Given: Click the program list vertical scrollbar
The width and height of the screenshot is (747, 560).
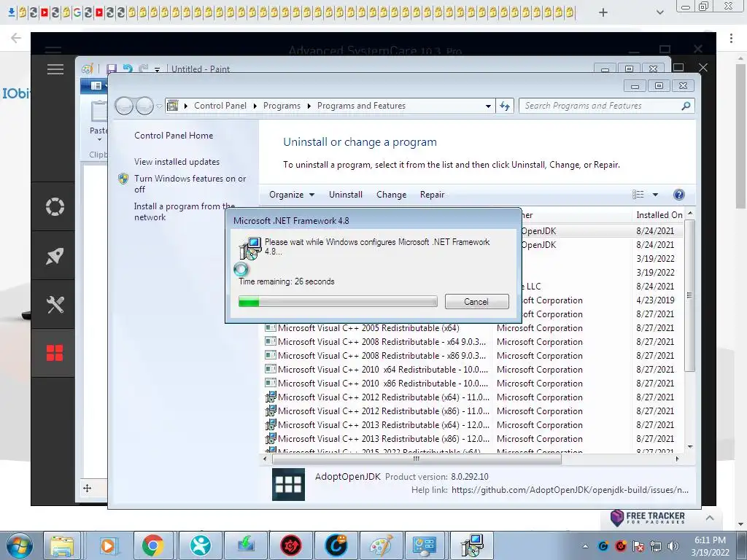Looking at the screenshot, I should tap(689, 295).
